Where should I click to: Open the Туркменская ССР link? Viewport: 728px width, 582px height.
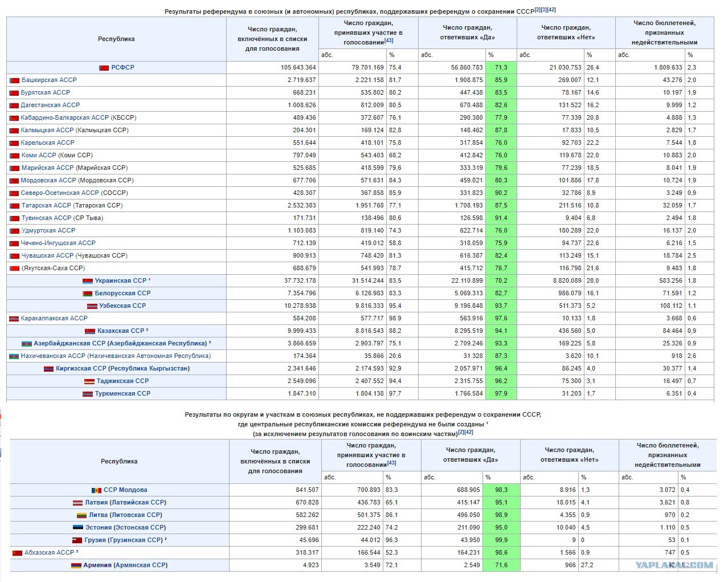tap(122, 393)
